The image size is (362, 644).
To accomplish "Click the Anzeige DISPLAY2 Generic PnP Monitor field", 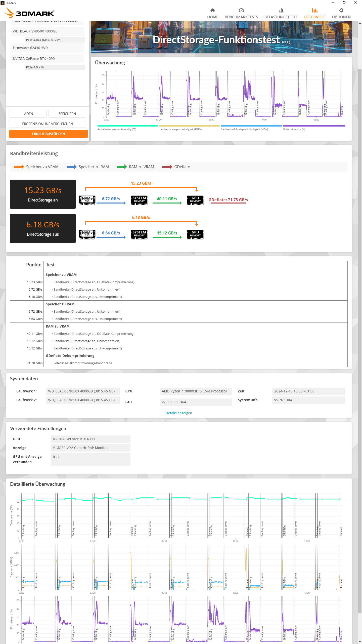I will [90, 448].
